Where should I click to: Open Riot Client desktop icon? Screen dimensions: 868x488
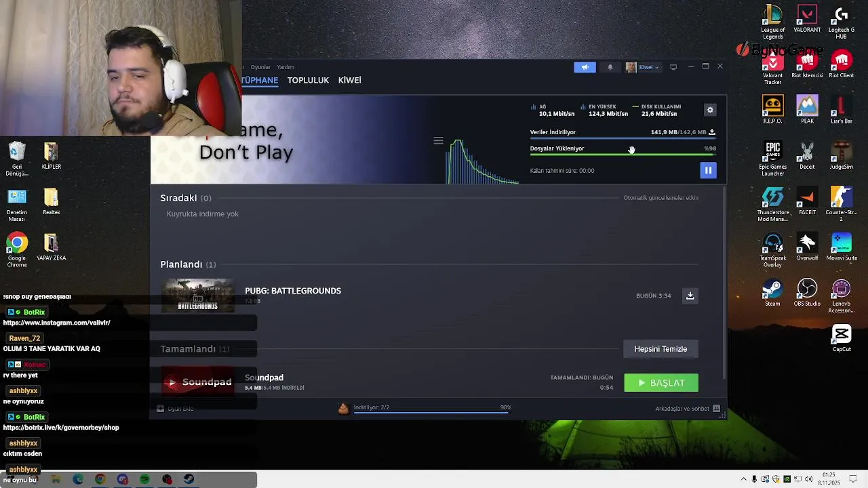tap(841, 65)
